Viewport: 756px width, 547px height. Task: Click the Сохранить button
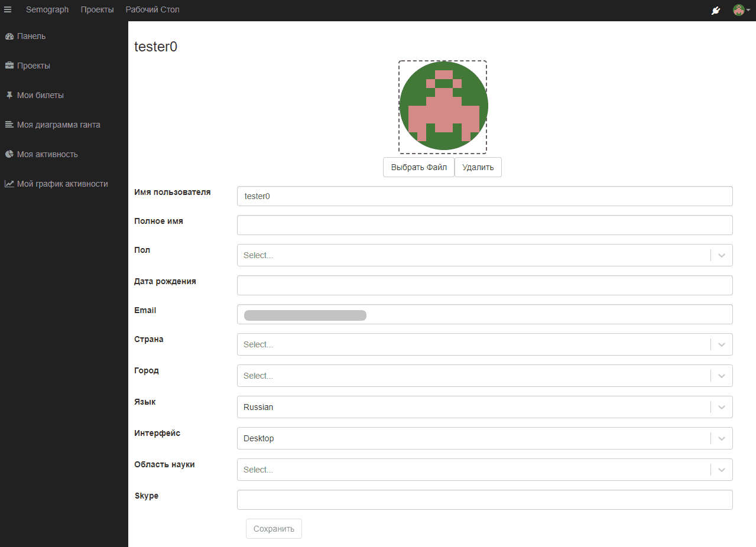click(273, 528)
